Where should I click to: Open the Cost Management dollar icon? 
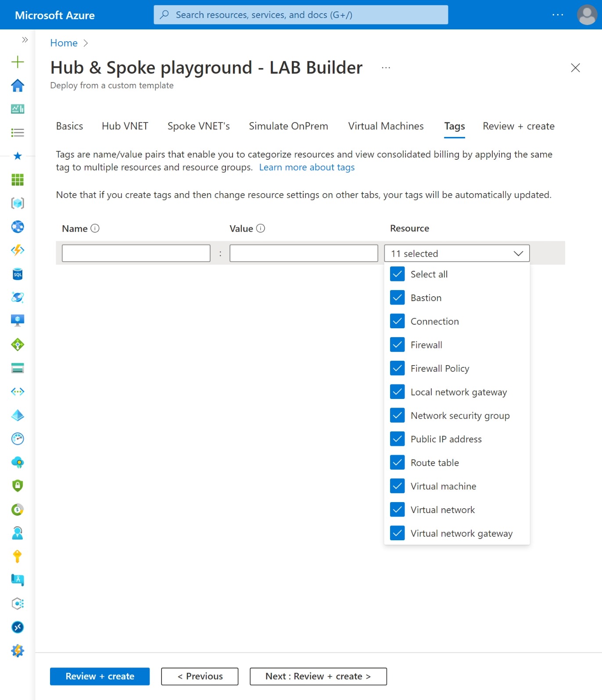tap(18, 510)
